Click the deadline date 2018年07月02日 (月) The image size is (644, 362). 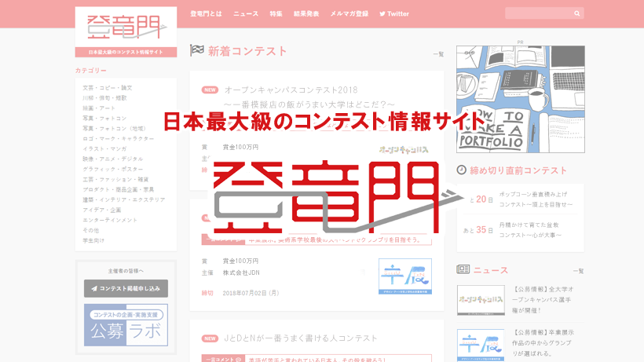(251, 293)
